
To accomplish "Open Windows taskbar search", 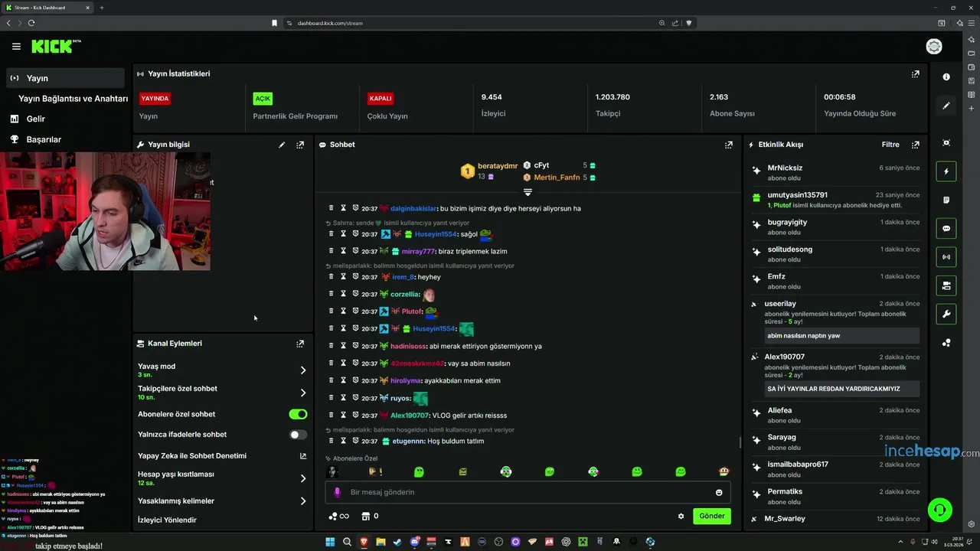I will [347, 542].
